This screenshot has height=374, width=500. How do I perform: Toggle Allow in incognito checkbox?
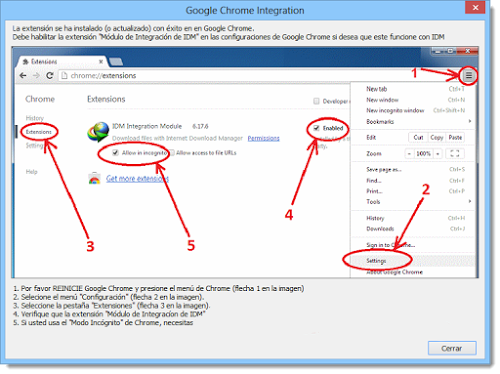point(115,153)
